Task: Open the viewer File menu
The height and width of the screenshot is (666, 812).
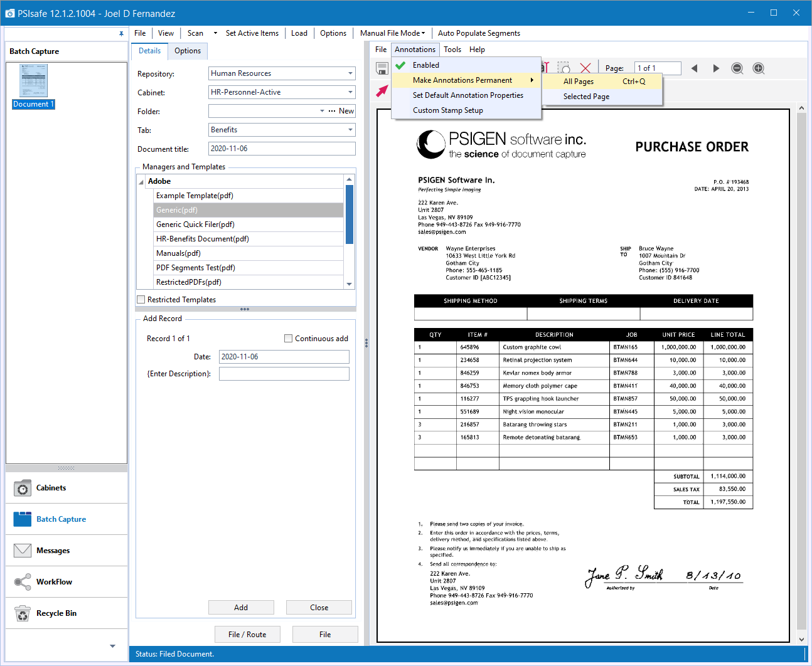Action: [x=381, y=50]
